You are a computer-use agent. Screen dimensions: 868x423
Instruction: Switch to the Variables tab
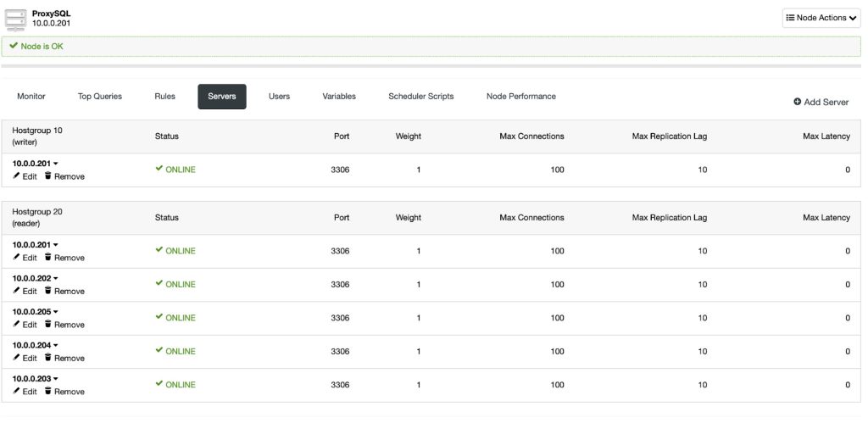pyautogui.click(x=339, y=97)
